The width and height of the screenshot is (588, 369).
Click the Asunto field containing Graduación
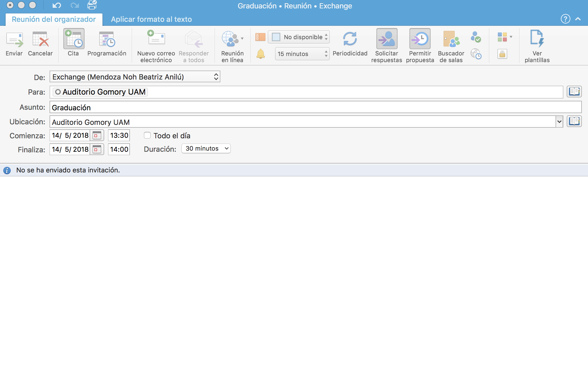tap(315, 108)
